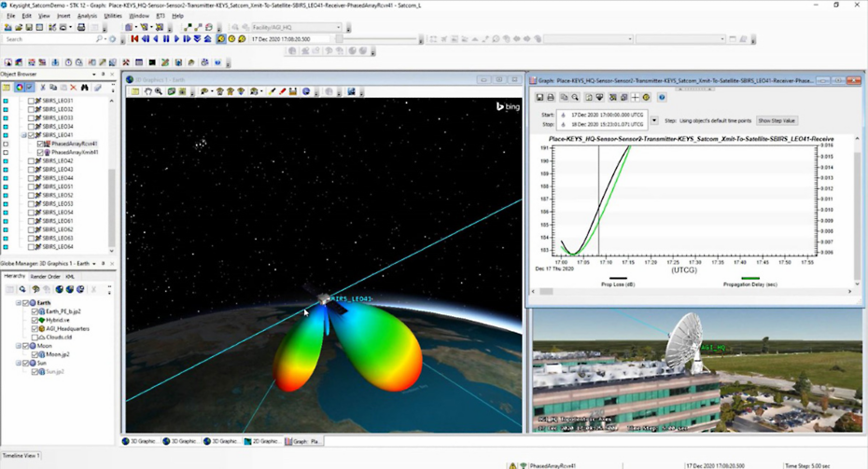The image size is (868, 469).
Task: Open the search options dropdown arrow
Action: coord(105,39)
